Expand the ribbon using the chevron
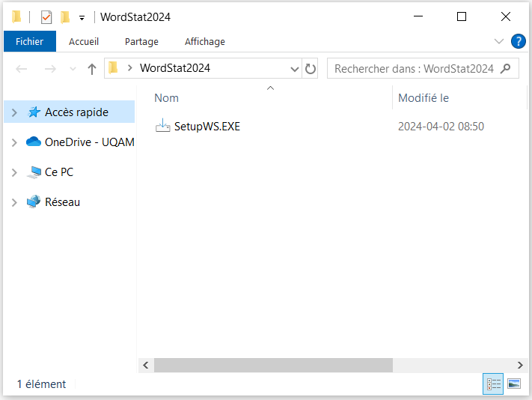 [499, 41]
